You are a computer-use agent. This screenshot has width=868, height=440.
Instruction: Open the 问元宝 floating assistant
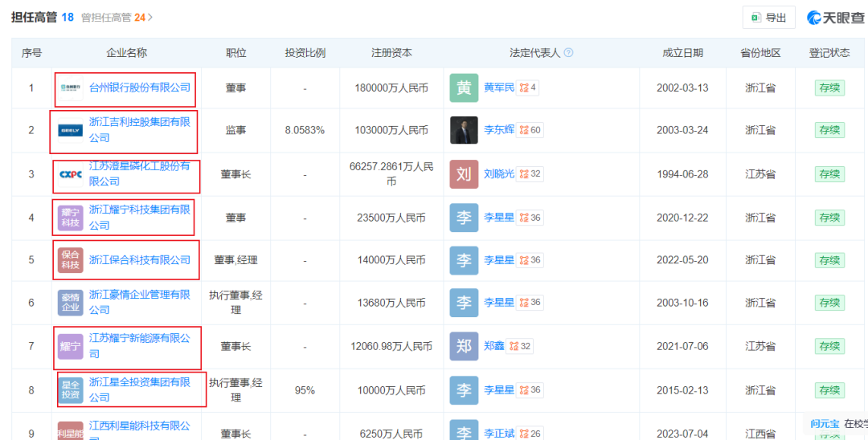click(825, 424)
